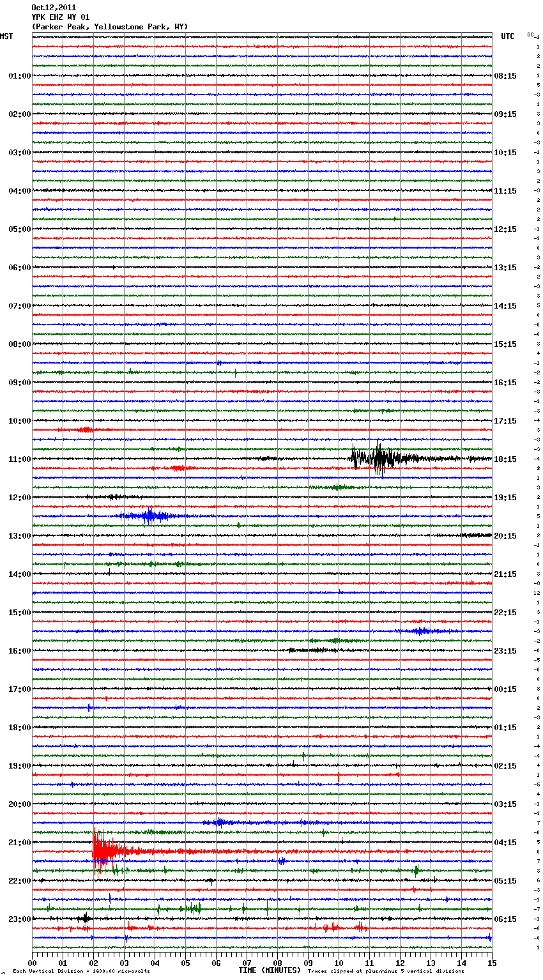Select the 21:00 MST row label

tap(19, 843)
